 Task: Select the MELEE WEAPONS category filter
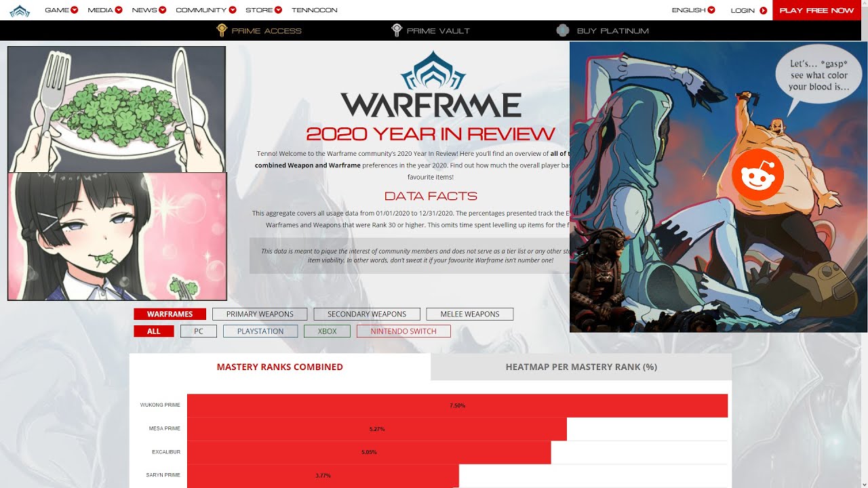point(470,314)
